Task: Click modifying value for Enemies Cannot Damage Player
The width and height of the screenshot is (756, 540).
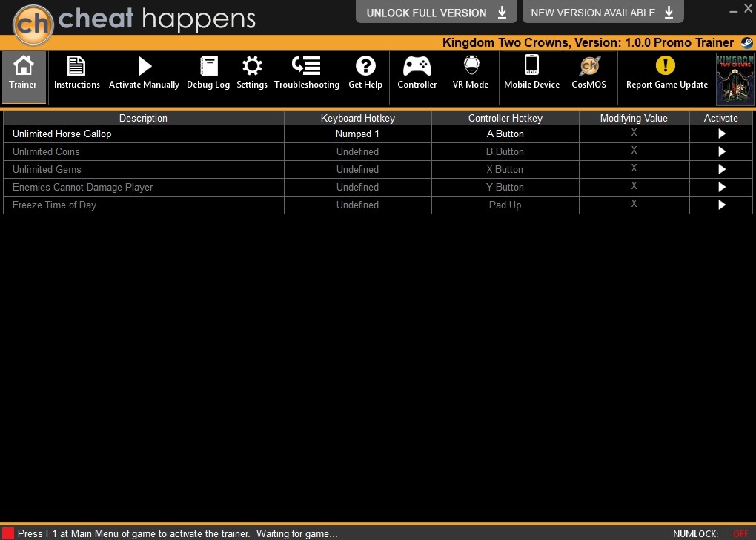Action: click(x=634, y=187)
